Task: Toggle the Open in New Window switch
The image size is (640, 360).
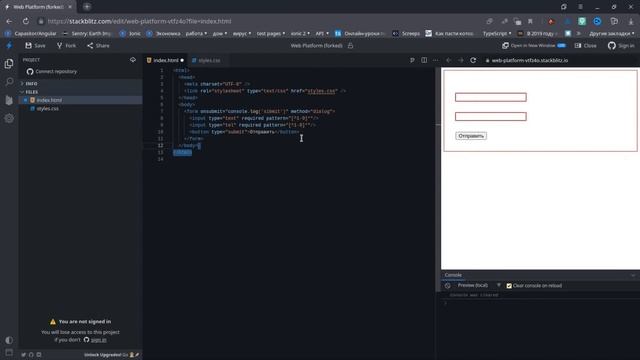Action: [x=562, y=46]
